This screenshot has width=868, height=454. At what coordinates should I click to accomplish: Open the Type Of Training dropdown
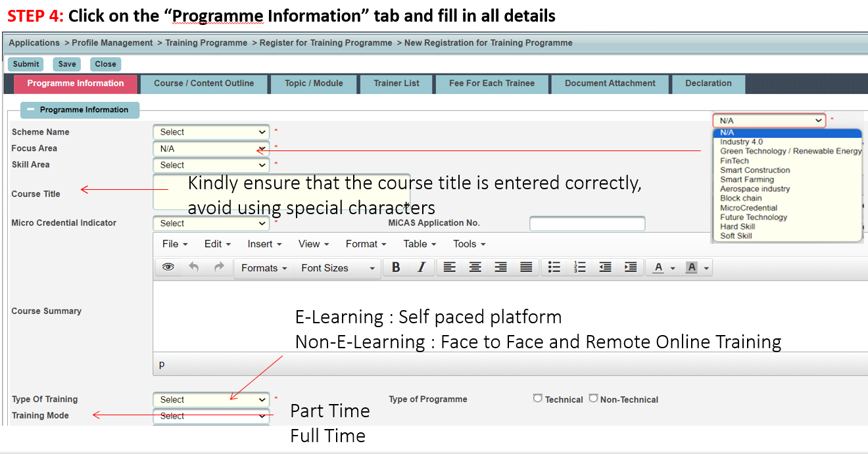(210, 399)
